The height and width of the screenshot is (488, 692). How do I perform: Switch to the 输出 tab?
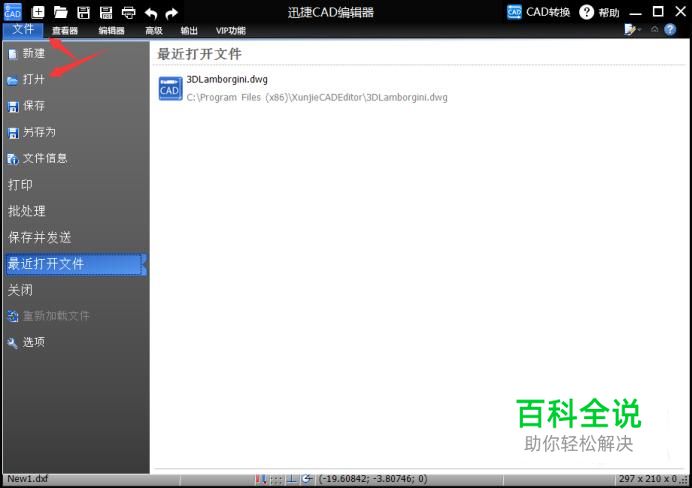189,30
